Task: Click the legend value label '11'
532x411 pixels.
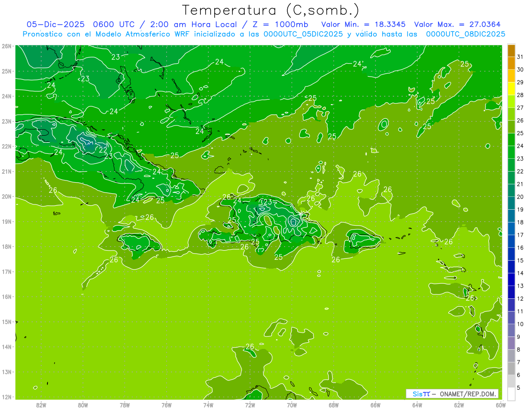Action: coord(520,311)
